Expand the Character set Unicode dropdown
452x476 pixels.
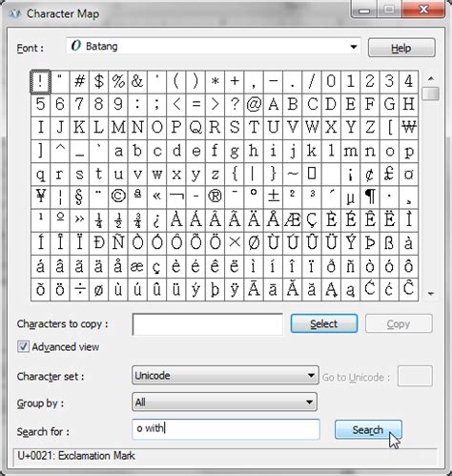tap(225, 376)
